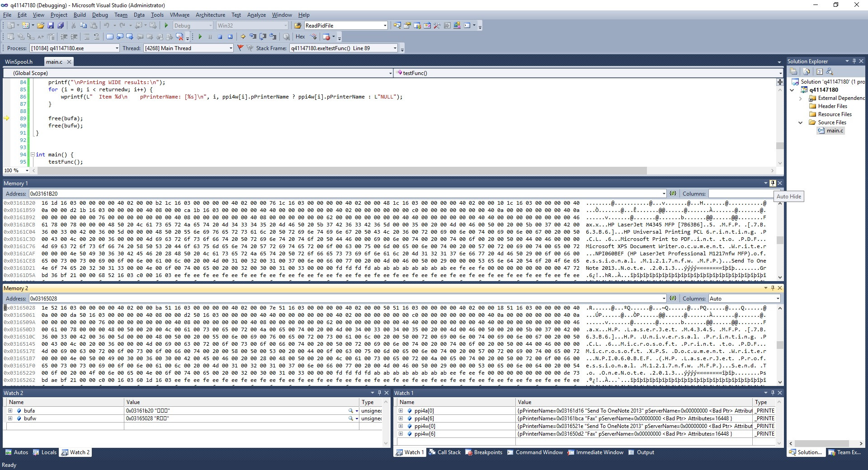Click the Continue green play button in debug toolbar
The height and width of the screenshot is (470, 868).
200,37
